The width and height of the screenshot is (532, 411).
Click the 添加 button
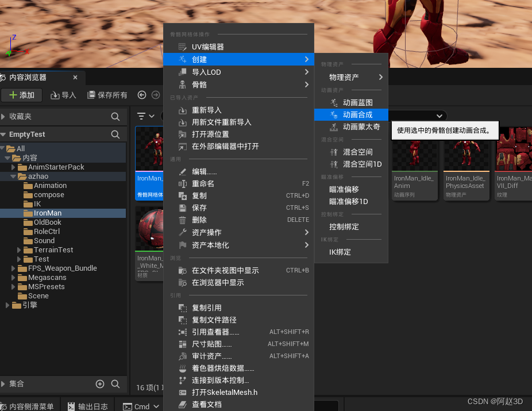click(x=22, y=95)
